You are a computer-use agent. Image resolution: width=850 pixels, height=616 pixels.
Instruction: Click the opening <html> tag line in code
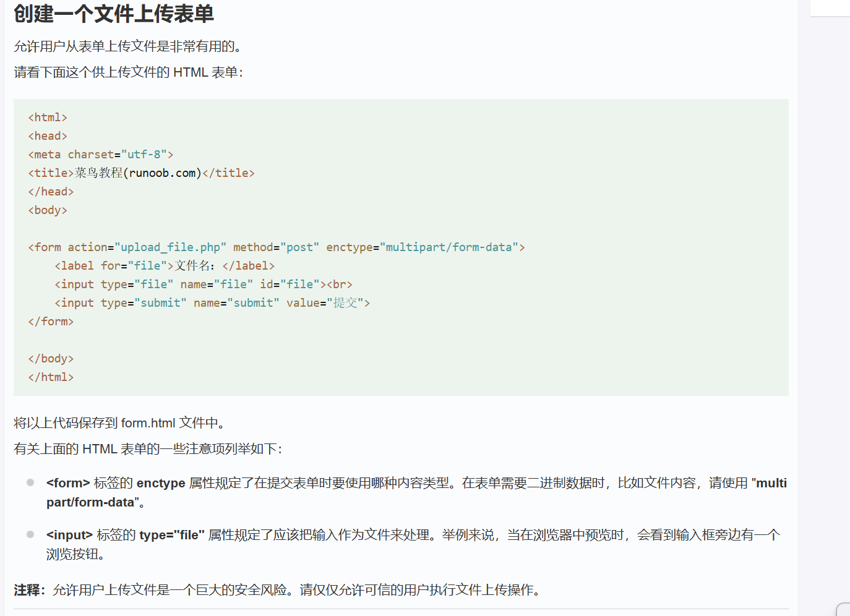pos(48,118)
